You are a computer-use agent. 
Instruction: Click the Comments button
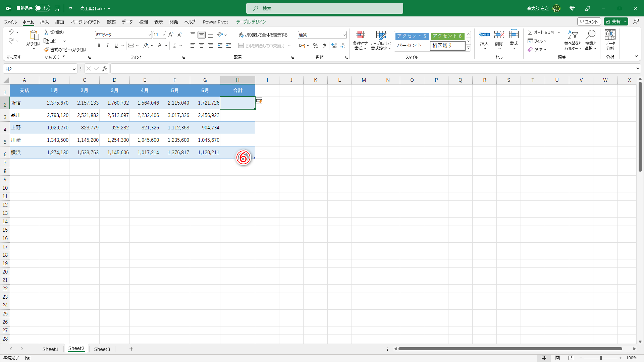pos(589,21)
